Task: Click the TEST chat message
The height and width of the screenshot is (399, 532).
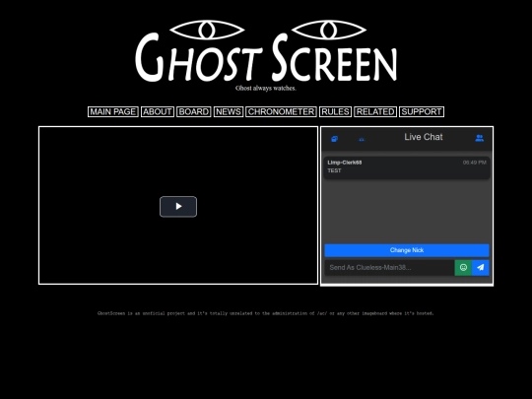Action: 334,170
